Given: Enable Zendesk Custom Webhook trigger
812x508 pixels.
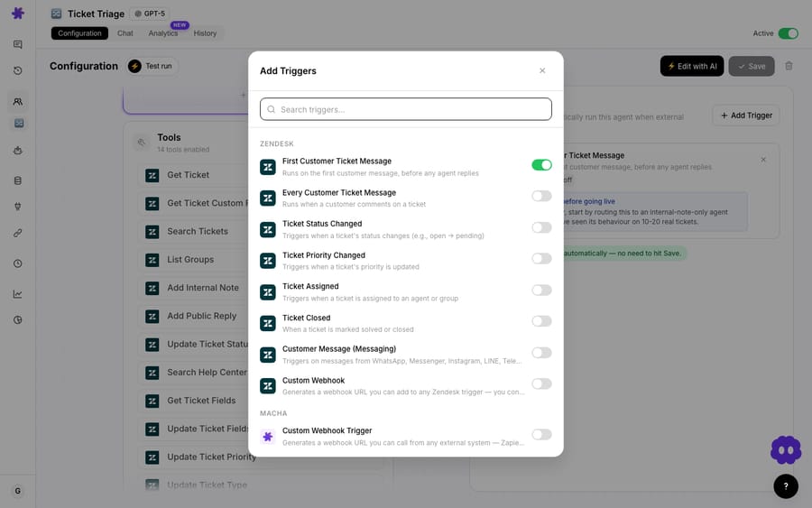Looking at the screenshot, I should [541, 383].
